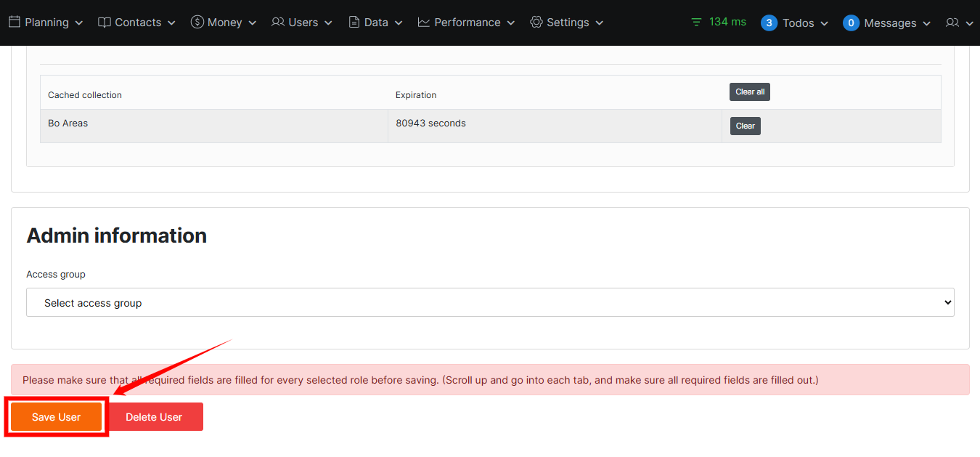
Task: Click the blue Todos count badge
Action: coord(769,23)
